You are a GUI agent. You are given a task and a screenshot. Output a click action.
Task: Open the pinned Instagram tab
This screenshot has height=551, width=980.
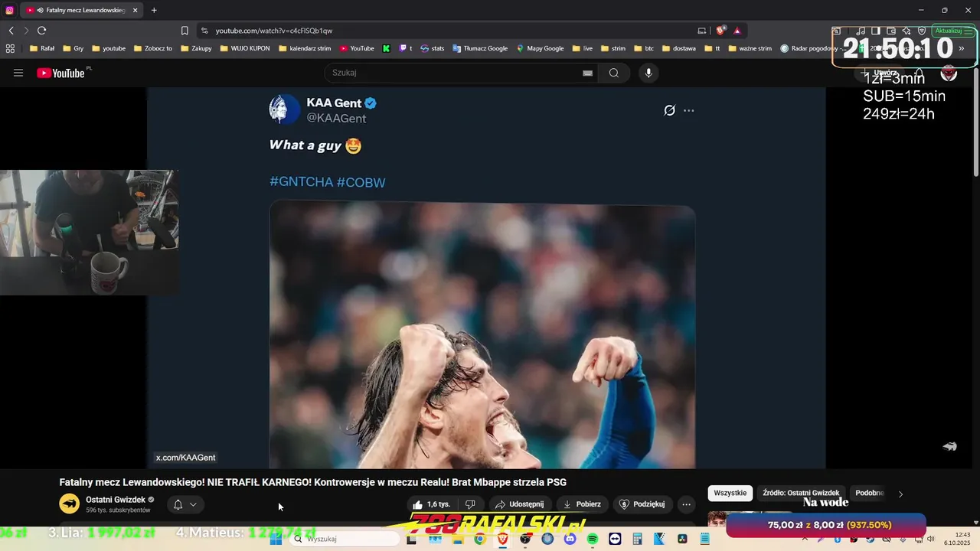(9, 10)
